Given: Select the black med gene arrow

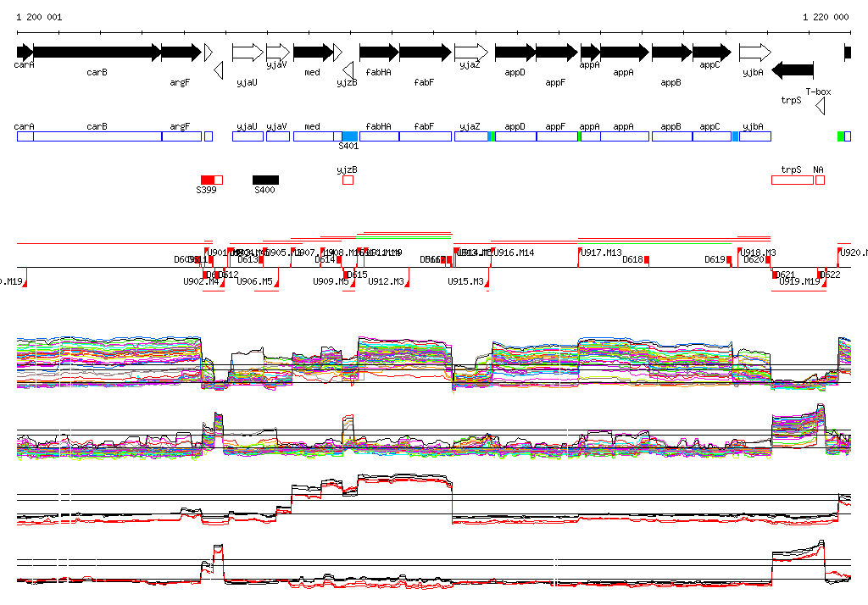Looking at the screenshot, I should 314,53.
